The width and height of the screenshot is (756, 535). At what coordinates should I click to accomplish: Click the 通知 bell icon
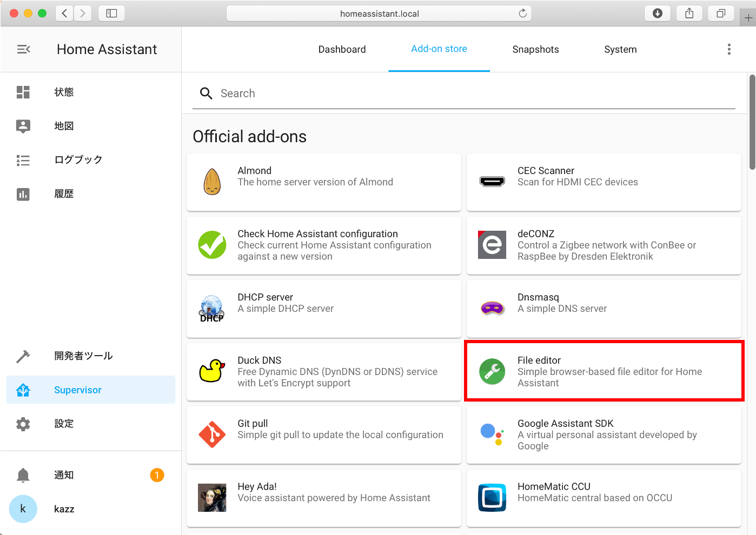click(23, 475)
